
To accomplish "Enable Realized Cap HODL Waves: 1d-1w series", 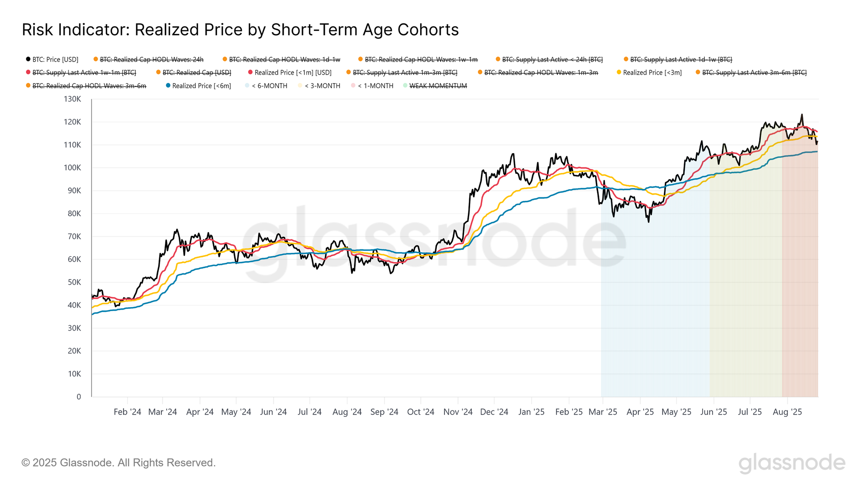I will [281, 59].
